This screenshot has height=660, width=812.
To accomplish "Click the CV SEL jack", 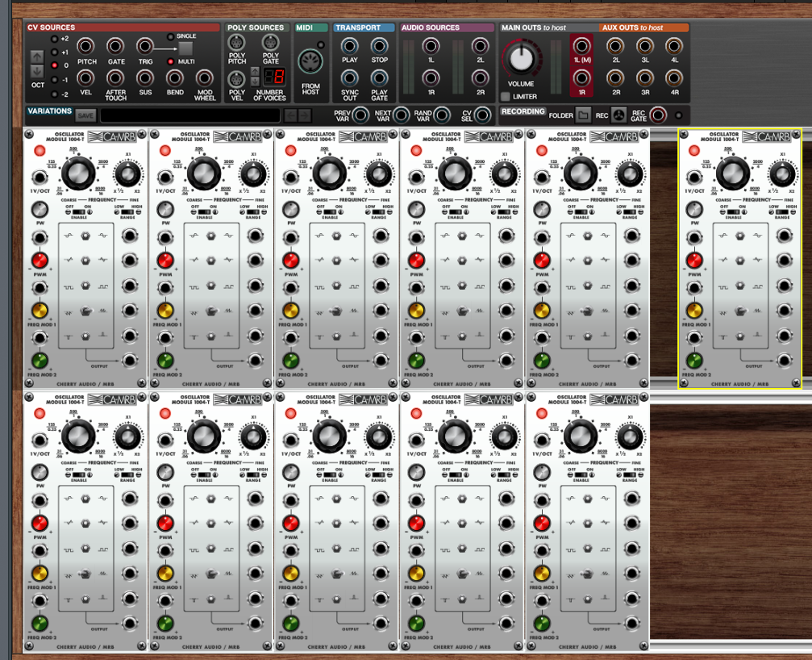I will [x=482, y=115].
